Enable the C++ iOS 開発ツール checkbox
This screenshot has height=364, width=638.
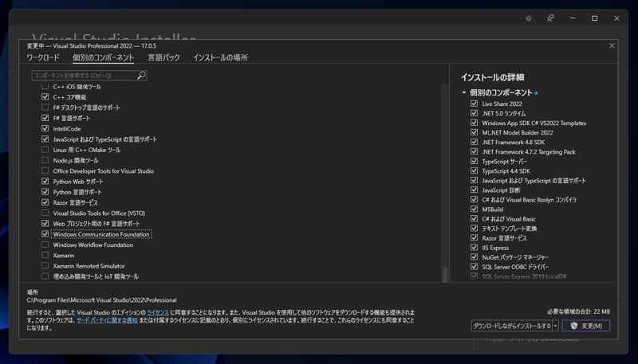click(x=45, y=87)
